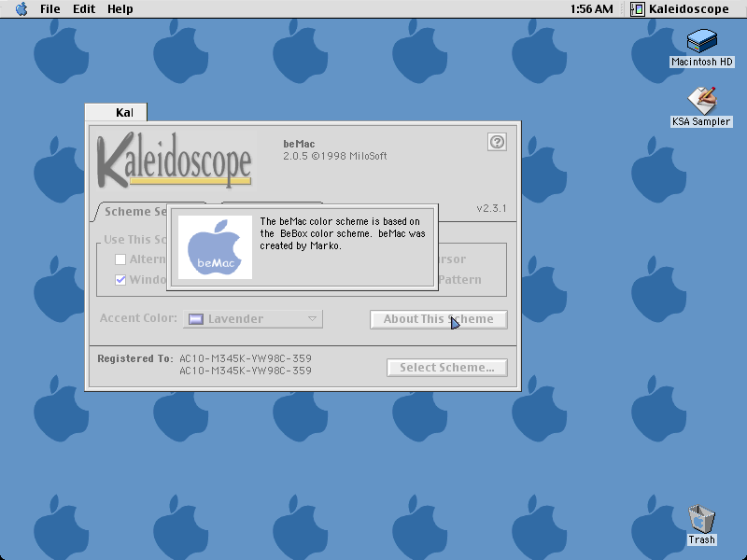
Task: Click the first registration code line
Action: [246, 358]
